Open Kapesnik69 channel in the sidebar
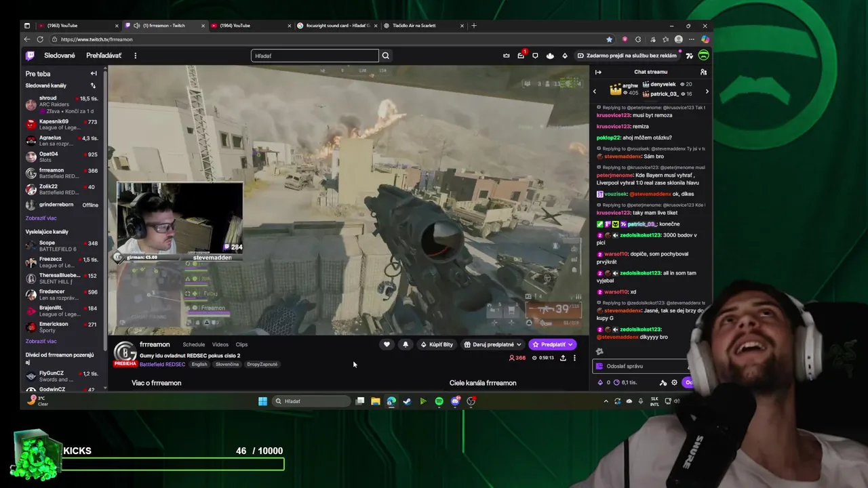This screenshot has height=488, width=868. pyautogui.click(x=62, y=125)
